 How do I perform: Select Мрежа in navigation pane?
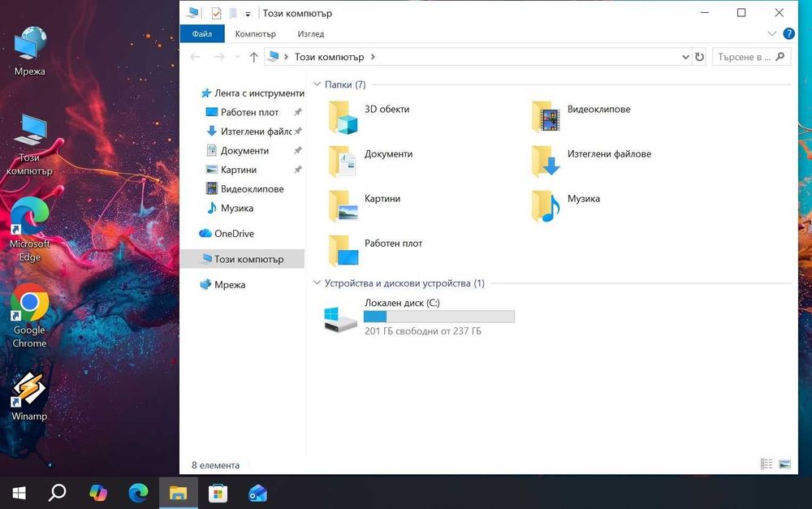point(222,285)
